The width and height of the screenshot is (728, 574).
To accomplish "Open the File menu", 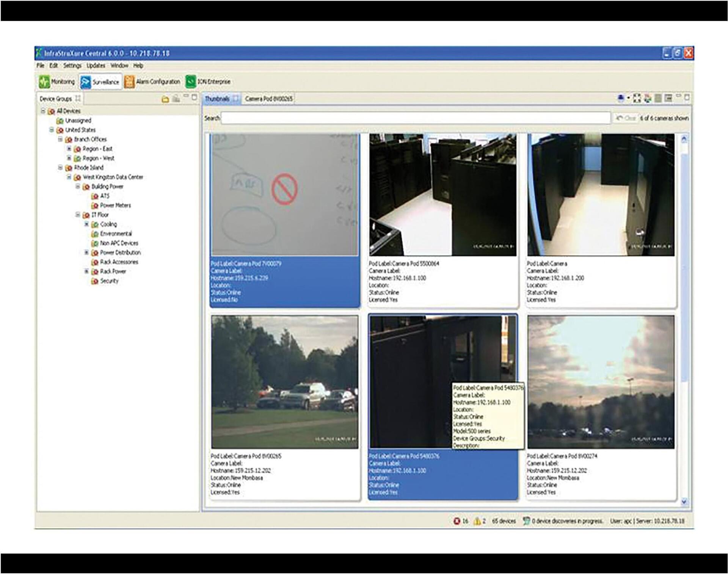I will [x=40, y=66].
